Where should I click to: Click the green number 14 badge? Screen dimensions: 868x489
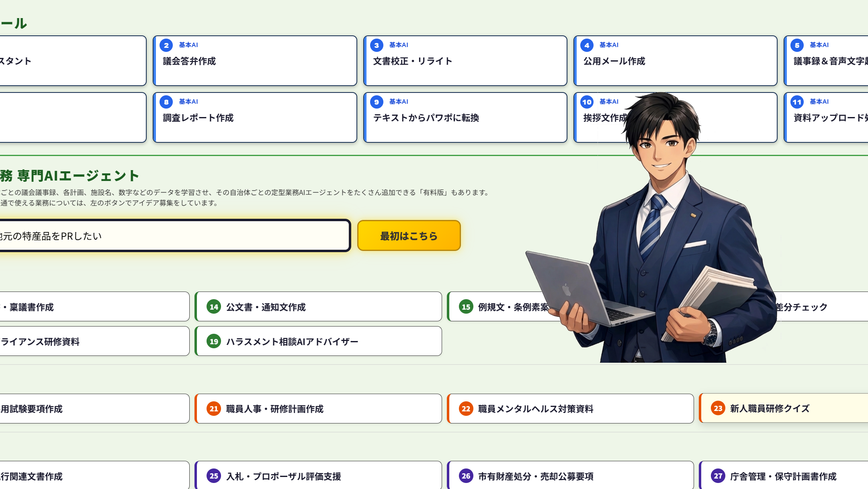[214, 307]
